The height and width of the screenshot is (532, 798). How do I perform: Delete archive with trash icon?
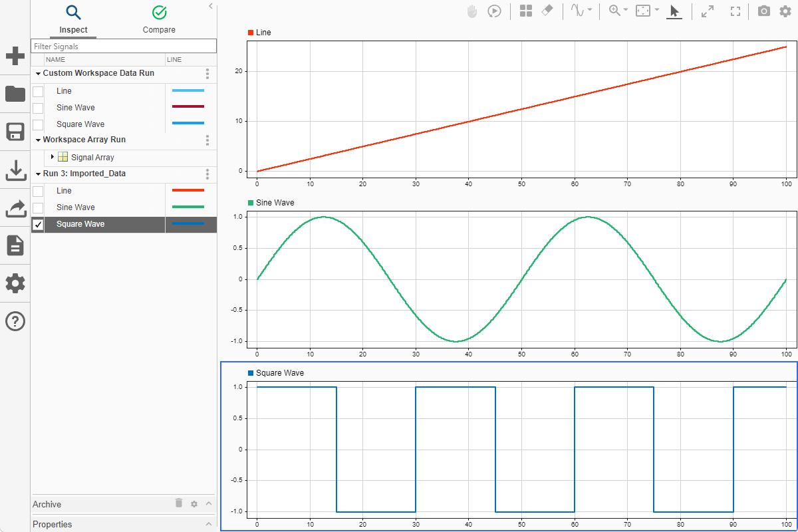click(x=179, y=503)
